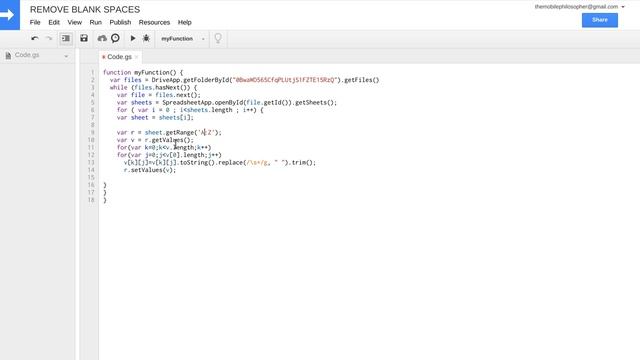Click the blue Share button
This screenshot has height=360, width=640.
[x=600, y=20]
